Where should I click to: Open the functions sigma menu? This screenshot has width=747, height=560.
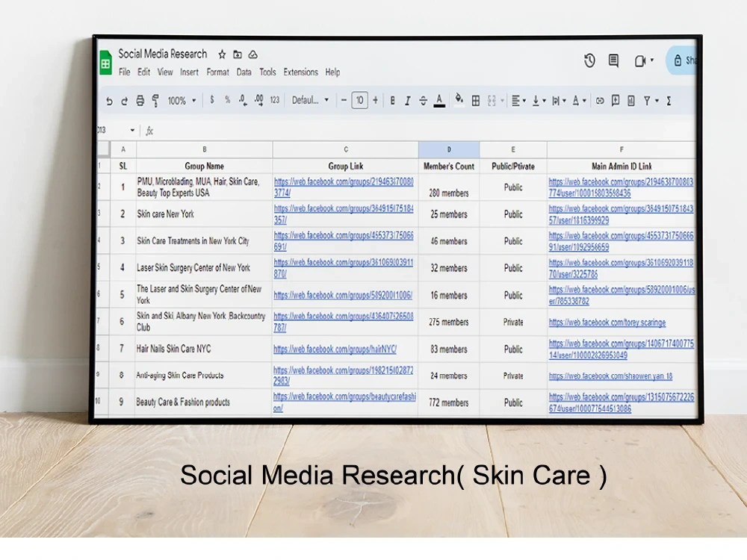[669, 101]
